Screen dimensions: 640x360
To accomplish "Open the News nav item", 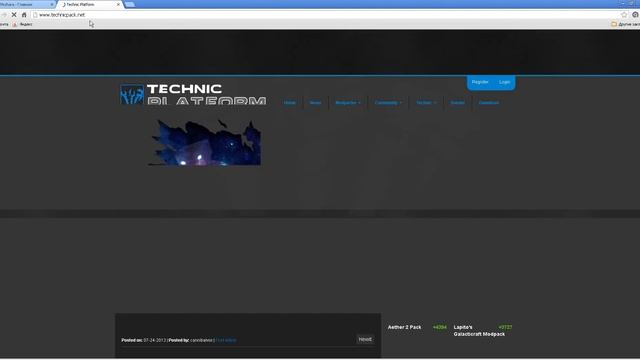I will [315, 102].
